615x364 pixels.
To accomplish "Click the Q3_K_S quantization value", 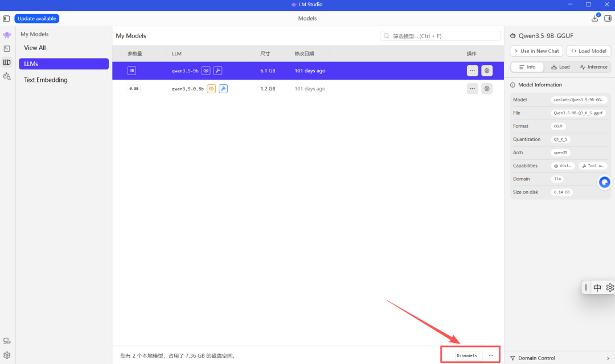I will click(x=560, y=139).
